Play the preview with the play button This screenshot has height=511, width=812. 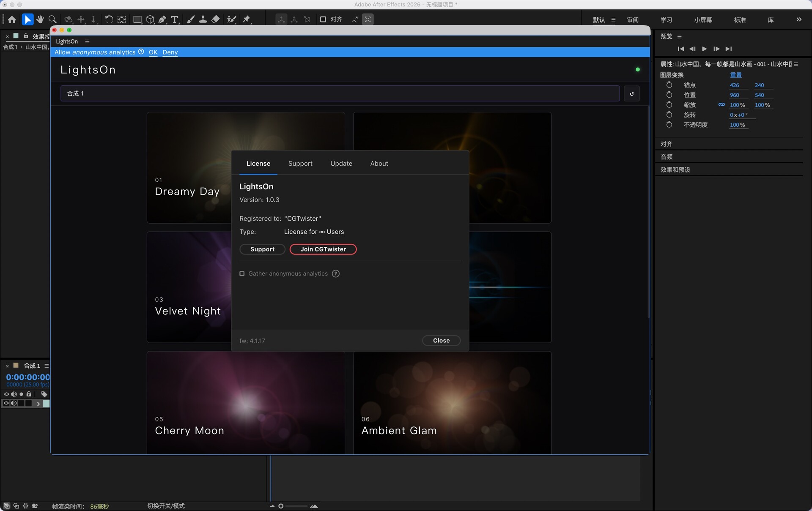(704, 49)
